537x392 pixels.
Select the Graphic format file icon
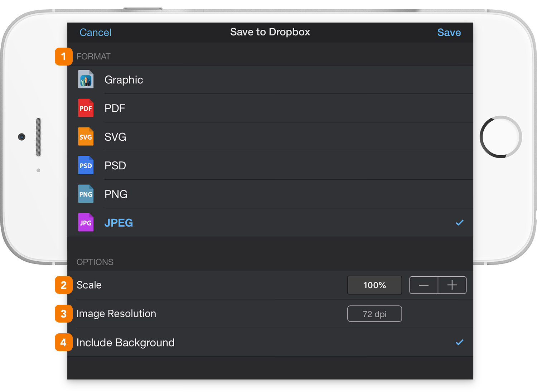(x=86, y=79)
